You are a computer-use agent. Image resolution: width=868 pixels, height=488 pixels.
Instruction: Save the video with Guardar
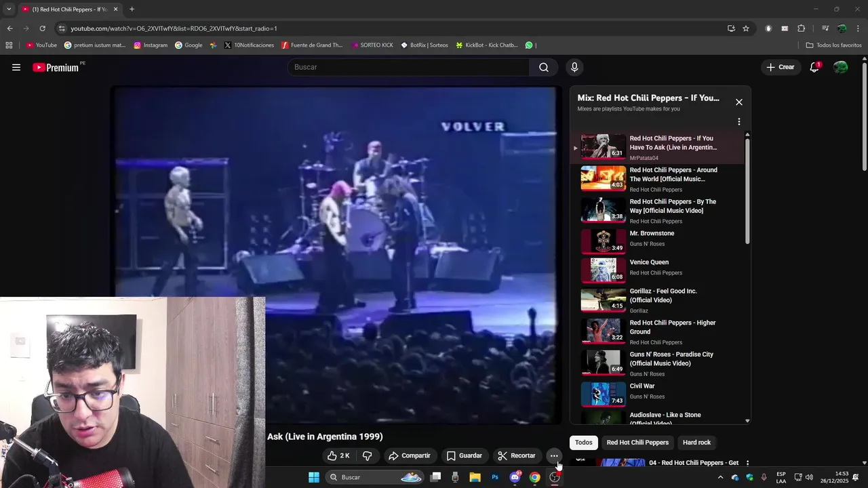click(x=465, y=455)
